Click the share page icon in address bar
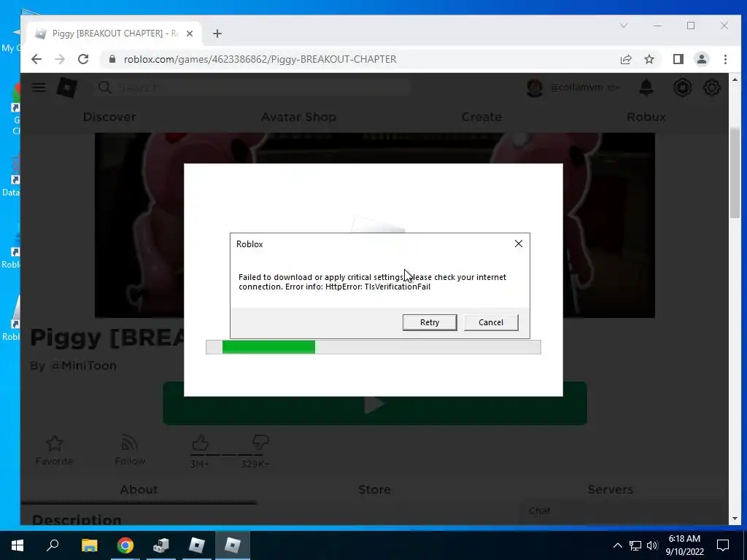747x560 pixels. pyautogui.click(x=625, y=59)
